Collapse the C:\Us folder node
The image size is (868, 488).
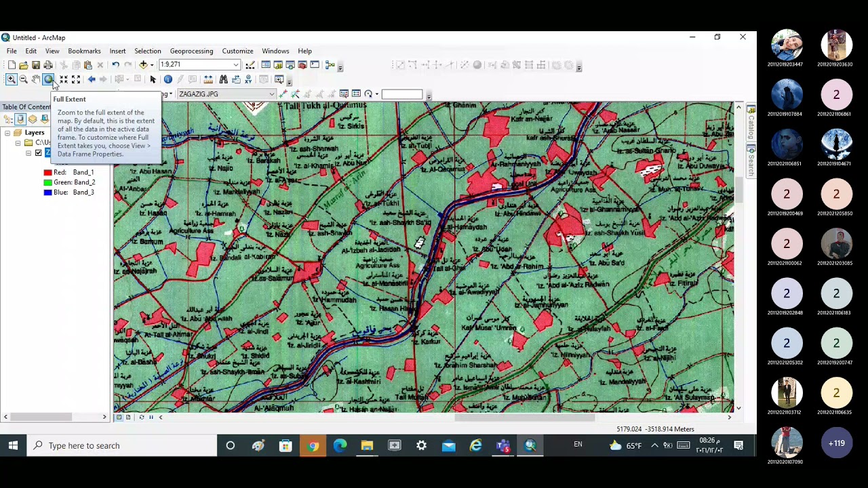(x=18, y=143)
